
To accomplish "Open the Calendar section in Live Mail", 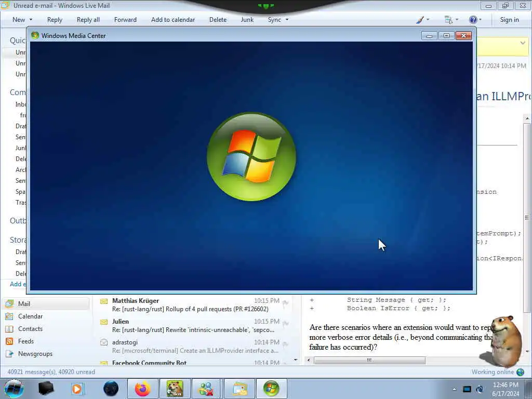I will 30,316.
